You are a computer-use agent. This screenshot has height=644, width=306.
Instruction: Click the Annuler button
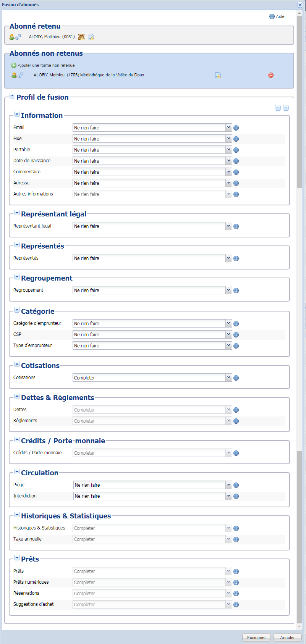(x=287, y=638)
